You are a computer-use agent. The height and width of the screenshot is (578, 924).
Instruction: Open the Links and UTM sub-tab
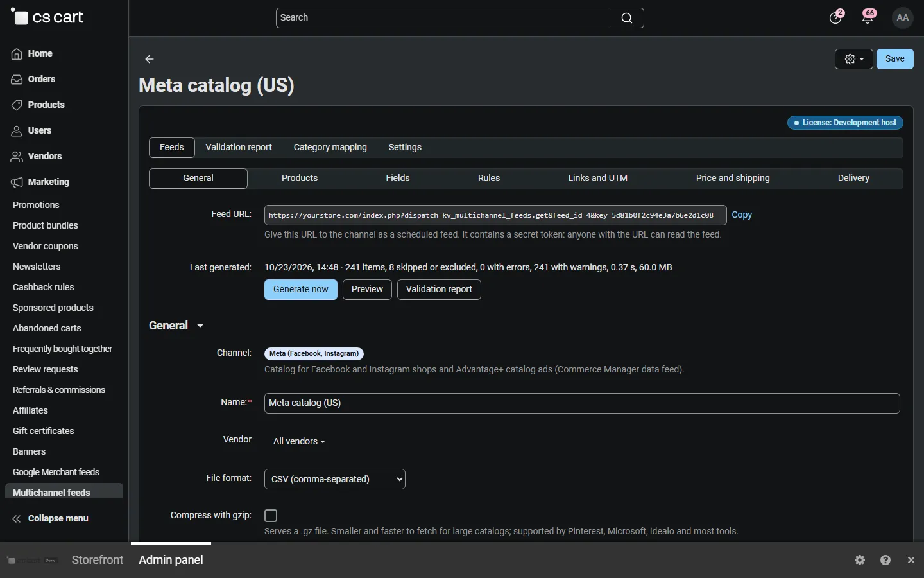point(598,179)
